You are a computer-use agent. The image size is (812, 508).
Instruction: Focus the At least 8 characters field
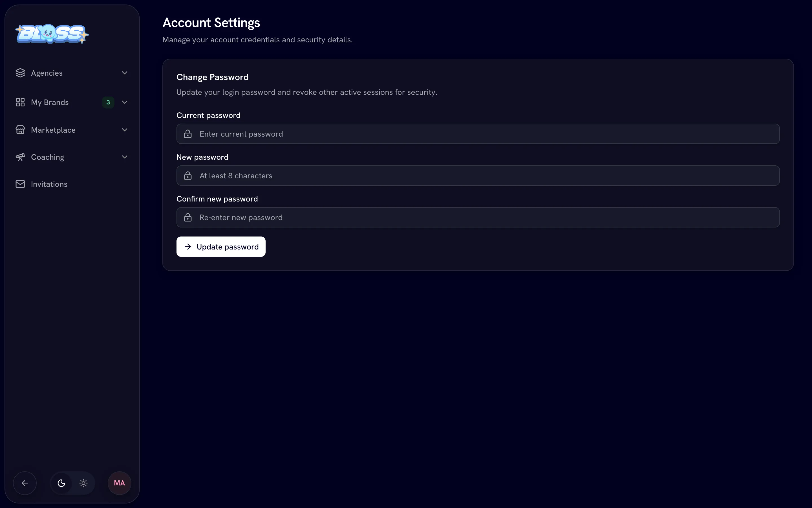(478, 175)
